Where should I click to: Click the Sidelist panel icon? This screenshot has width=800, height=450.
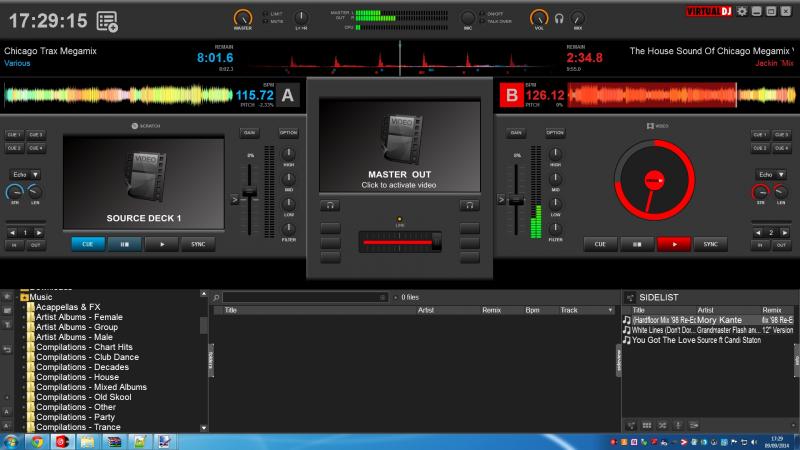click(x=629, y=297)
